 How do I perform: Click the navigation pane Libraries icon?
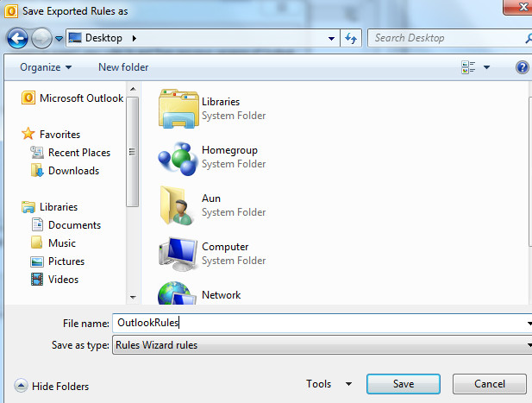click(x=28, y=207)
